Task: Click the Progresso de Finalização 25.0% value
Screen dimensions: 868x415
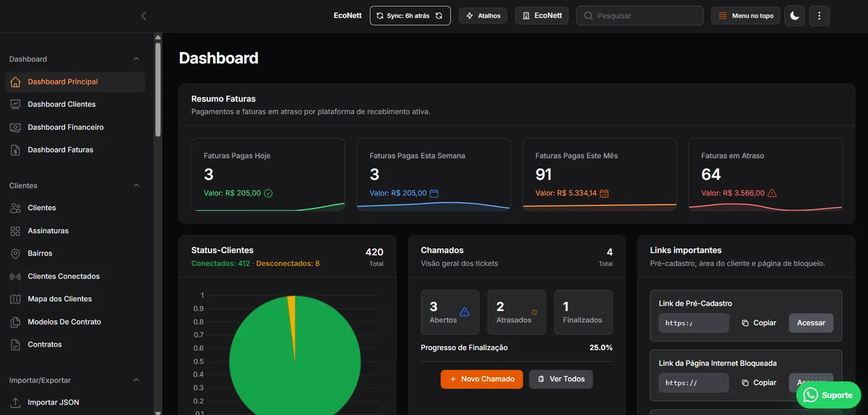Action: (601, 347)
